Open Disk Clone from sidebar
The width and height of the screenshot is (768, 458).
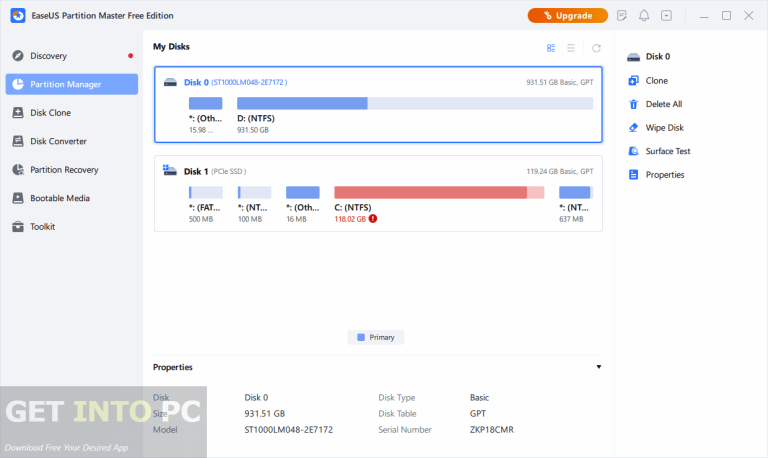tap(72, 113)
